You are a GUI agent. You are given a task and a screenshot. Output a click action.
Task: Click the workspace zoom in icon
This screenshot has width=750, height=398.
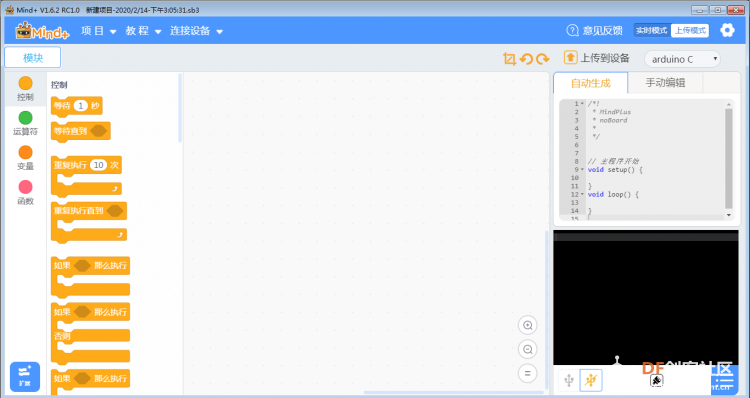pos(528,325)
